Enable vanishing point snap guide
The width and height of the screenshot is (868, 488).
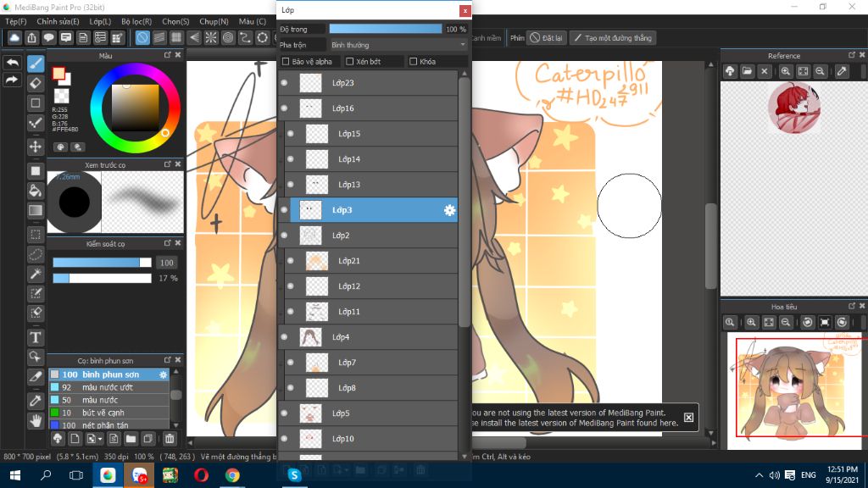pyautogui.click(x=194, y=37)
